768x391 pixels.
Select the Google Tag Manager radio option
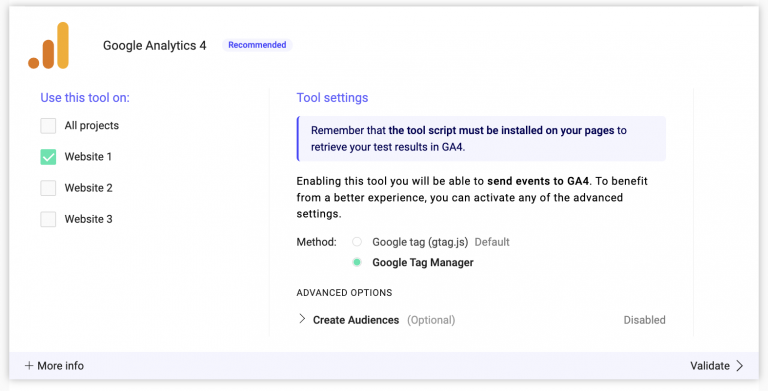(x=357, y=262)
